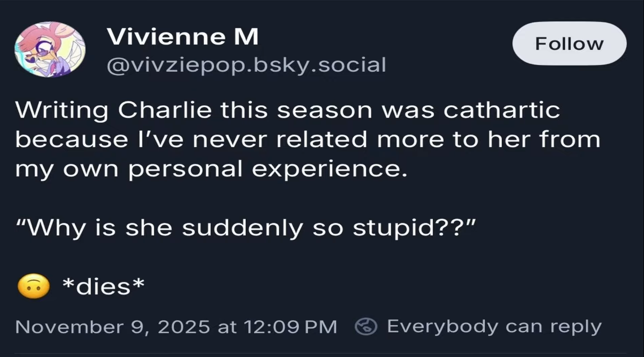Click the globe icon beside Everybody can reply

pyautogui.click(x=367, y=326)
